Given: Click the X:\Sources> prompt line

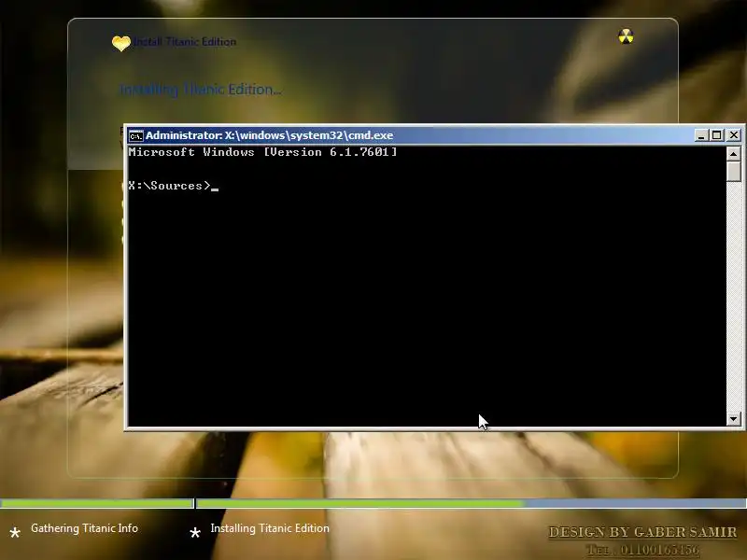Looking at the screenshot, I should pyautogui.click(x=173, y=186).
